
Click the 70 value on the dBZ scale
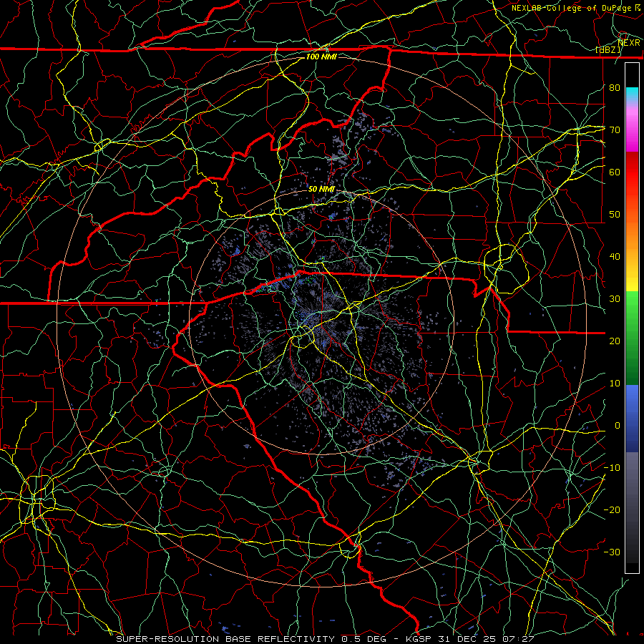615,130
